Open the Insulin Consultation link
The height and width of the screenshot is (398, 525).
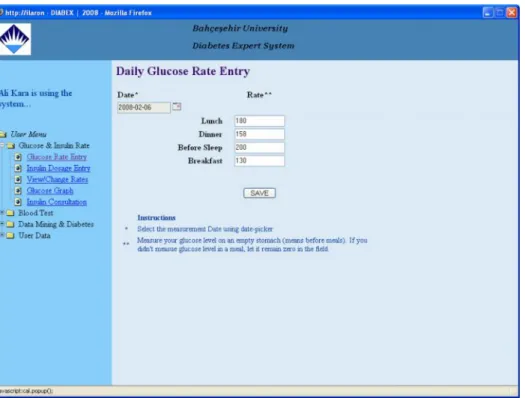point(57,202)
